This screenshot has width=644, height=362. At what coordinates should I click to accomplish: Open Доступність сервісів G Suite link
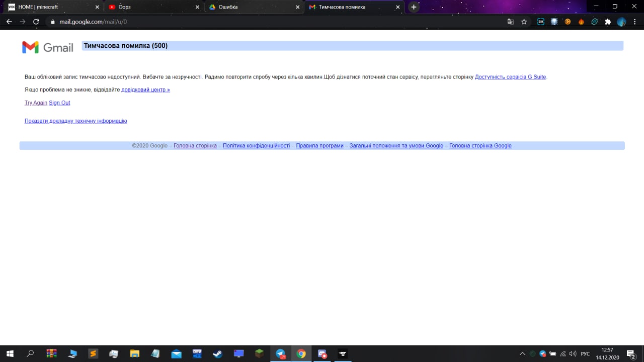(x=510, y=77)
